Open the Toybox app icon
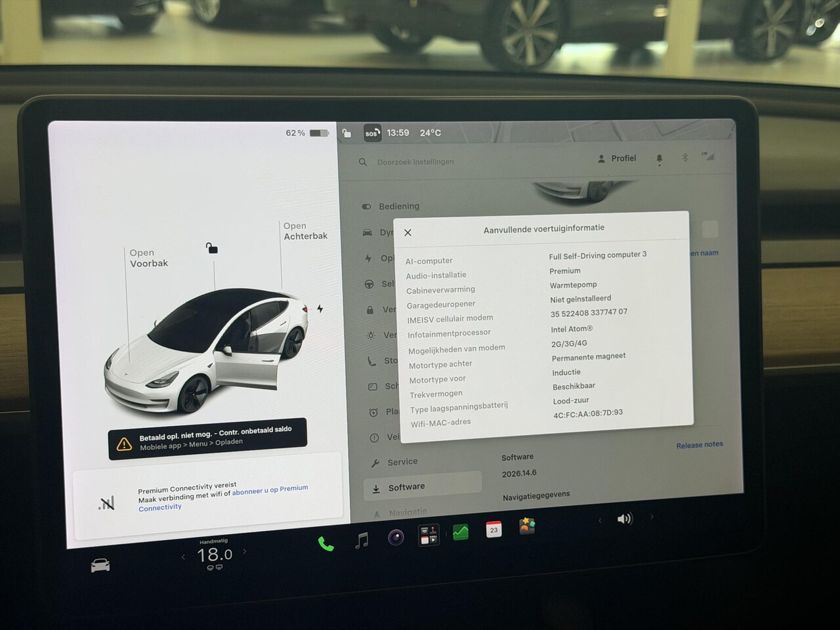840x630 pixels. coord(527,526)
